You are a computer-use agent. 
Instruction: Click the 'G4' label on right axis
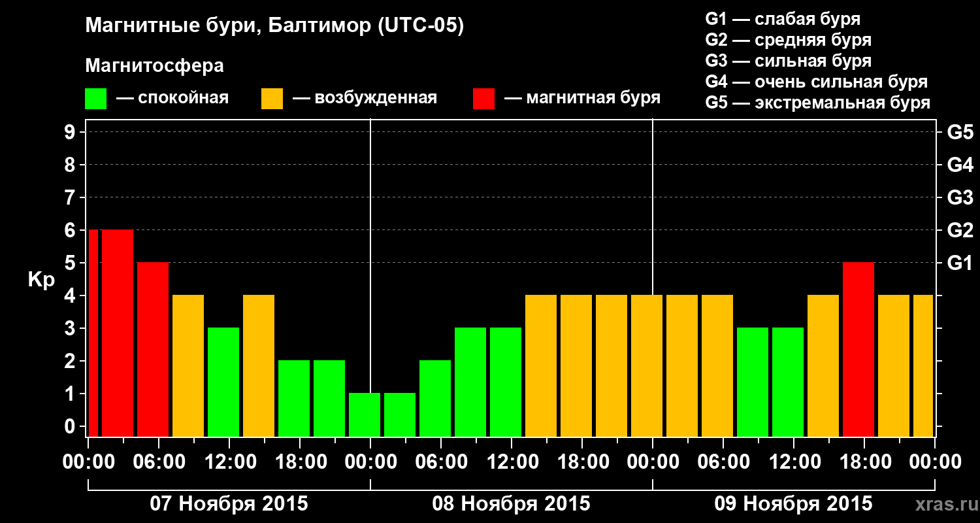pos(960,165)
